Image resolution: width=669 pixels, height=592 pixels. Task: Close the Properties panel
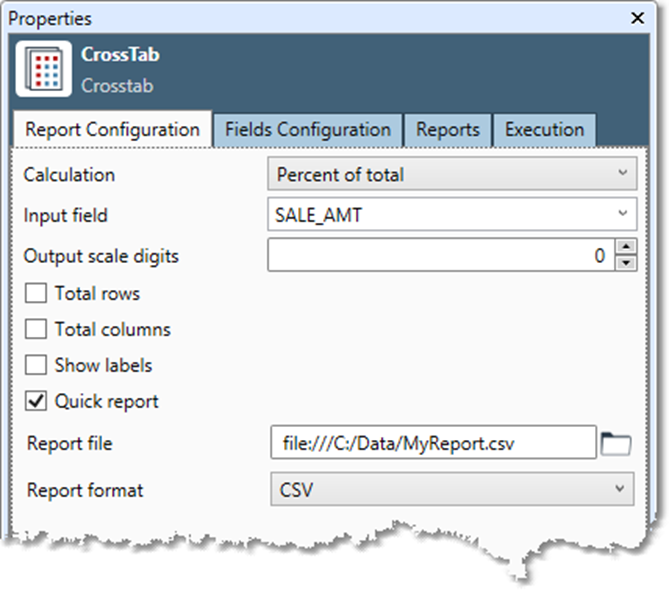tap(637, 18)
